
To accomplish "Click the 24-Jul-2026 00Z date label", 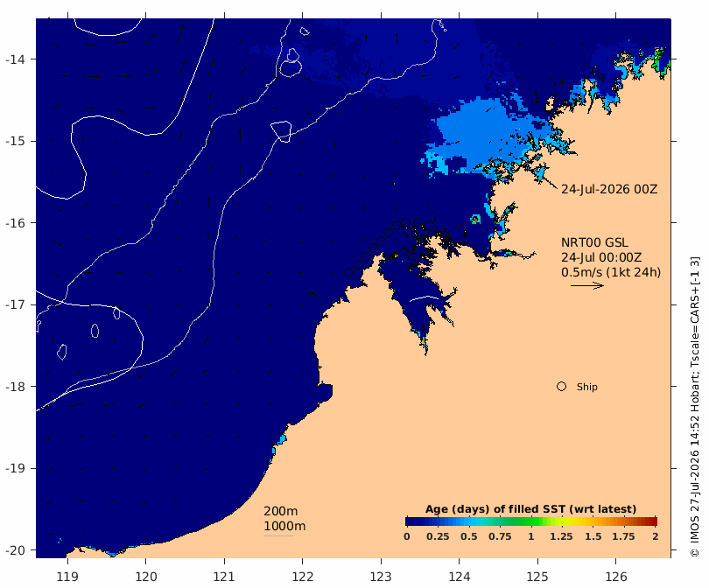I will click(609, 189).
